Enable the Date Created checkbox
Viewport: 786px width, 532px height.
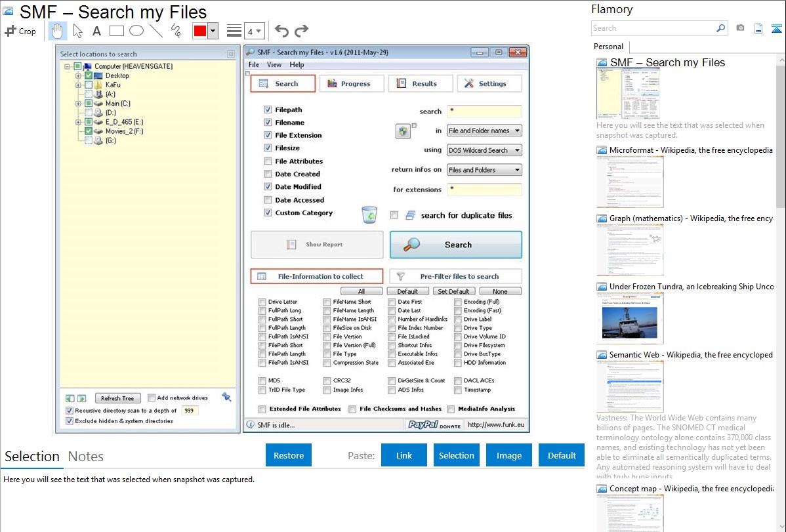pyautogui.click(x=268, y=173)
